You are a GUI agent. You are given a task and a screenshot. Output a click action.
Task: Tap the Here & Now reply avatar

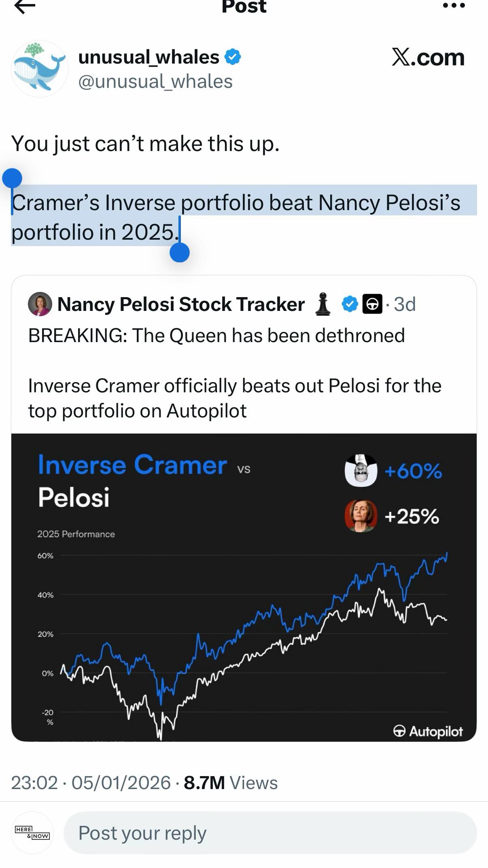coord(32,833)
